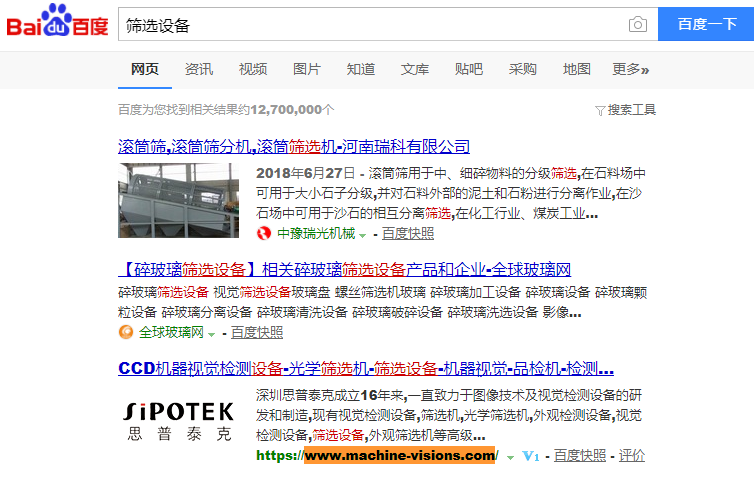Switch to the 图片 tab
The width and height of the screenshot is (754, 480).
[307, 70]
